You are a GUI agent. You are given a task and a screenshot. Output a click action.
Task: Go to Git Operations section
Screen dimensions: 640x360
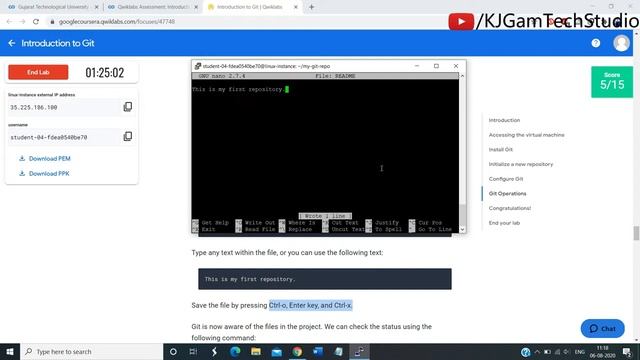(x=507, y=193)
